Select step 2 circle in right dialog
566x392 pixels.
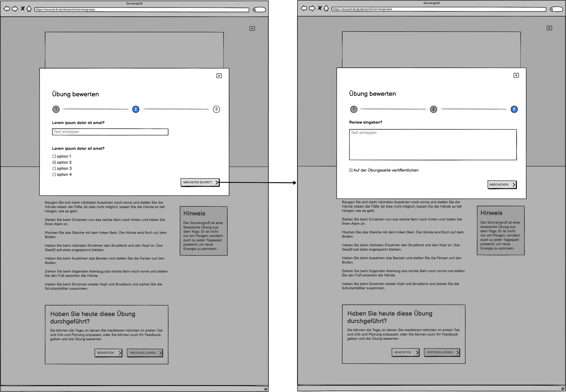433,109
